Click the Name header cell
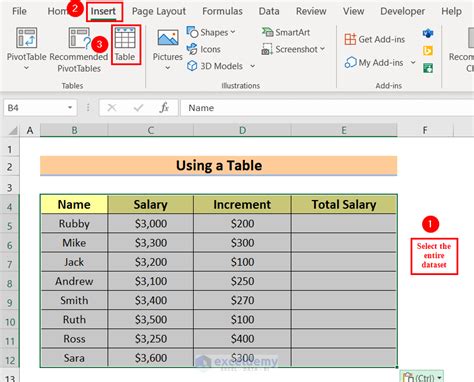Viewport: 474px width, 382px height. [74, 204]
